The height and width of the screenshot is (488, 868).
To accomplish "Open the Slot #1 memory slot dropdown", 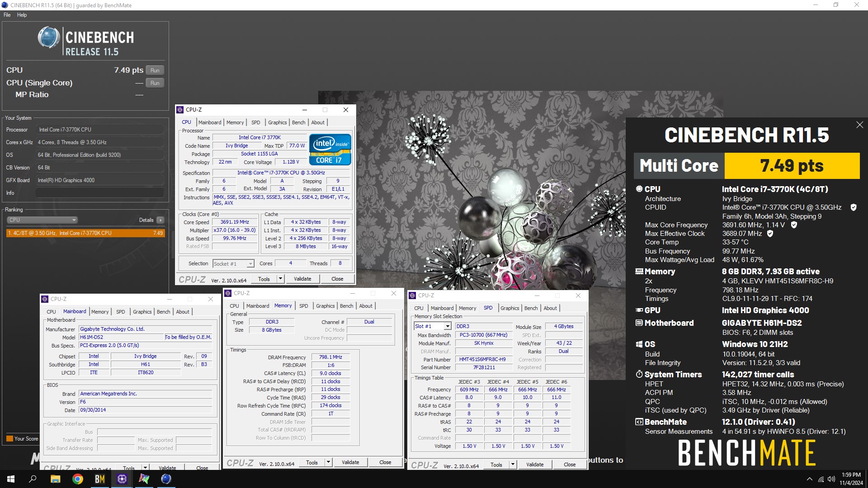I will click(x=433, y=326).
